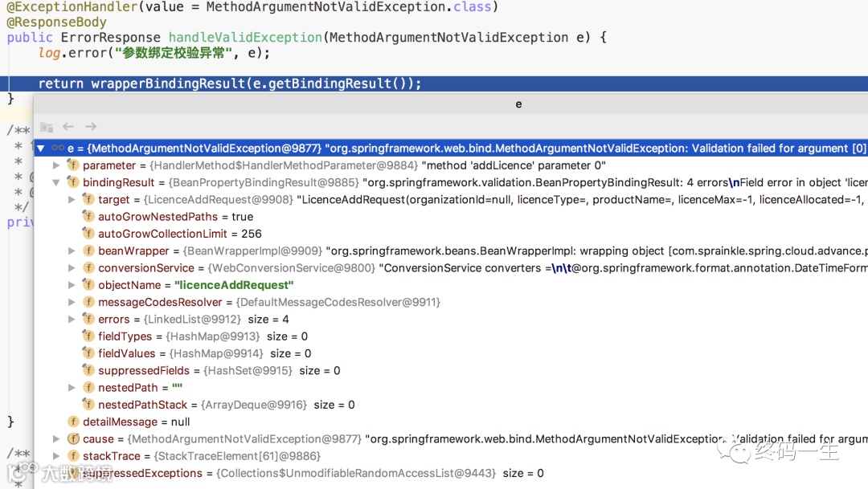
Task: Expand the 'errors' LinkedList node
Action: (72, 320)
